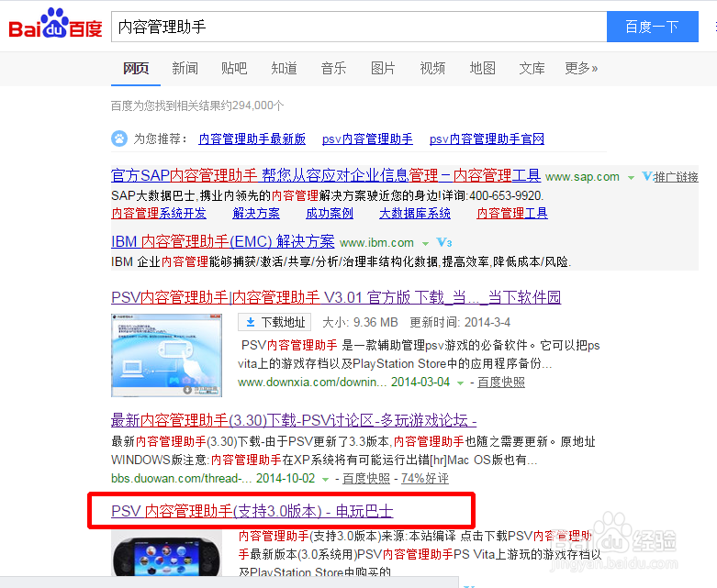
Task: Open sublink 内容管理系统开发
Action: tap(159, 214)
